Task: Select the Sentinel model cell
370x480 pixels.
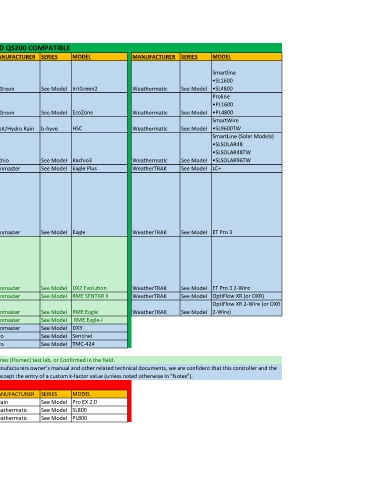Action: point(99,336)
